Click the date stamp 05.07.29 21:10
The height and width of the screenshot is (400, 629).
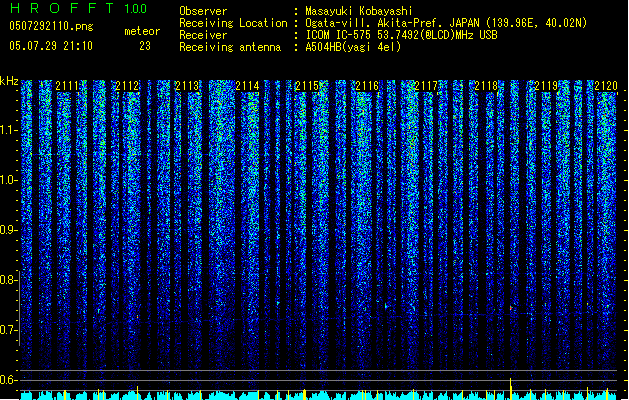51,46
